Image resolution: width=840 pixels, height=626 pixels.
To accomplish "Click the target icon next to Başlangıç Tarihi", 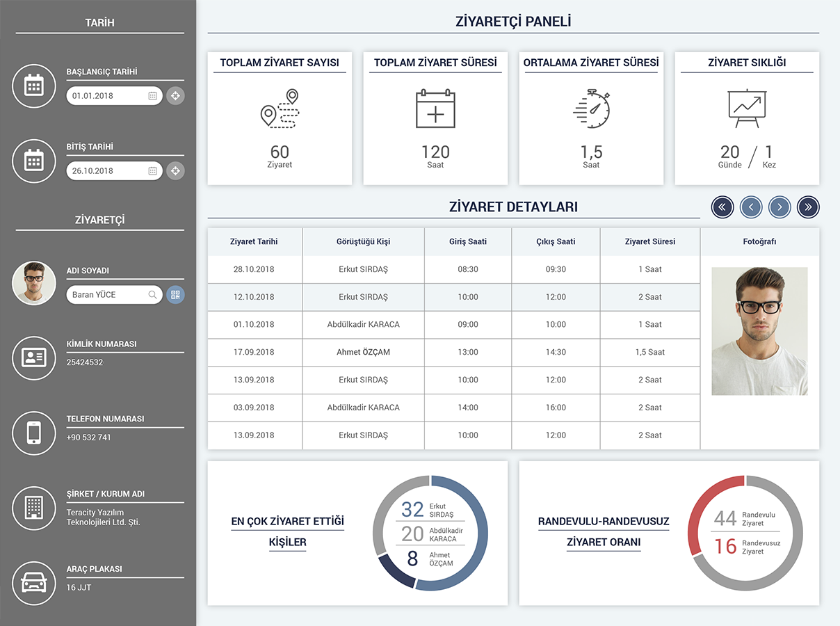I will pos(175,96).
